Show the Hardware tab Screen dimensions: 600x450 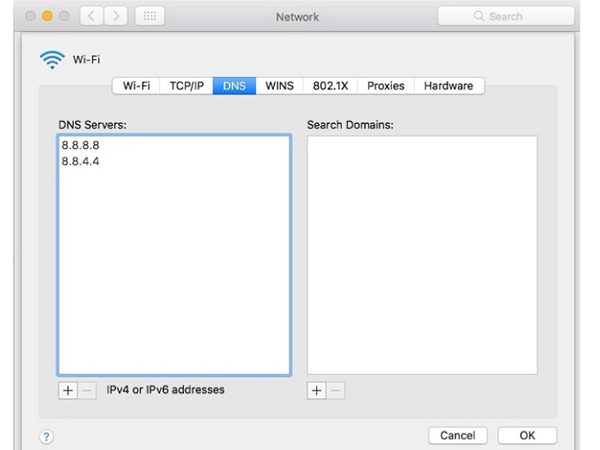click(448, 86)
